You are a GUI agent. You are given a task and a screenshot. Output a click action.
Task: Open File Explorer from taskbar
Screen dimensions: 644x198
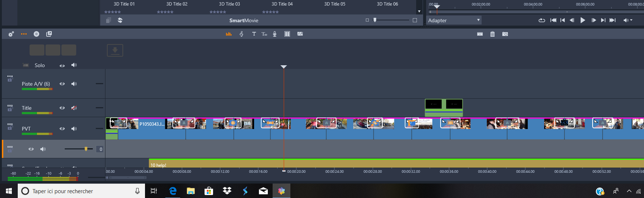(x=190, y=191)
